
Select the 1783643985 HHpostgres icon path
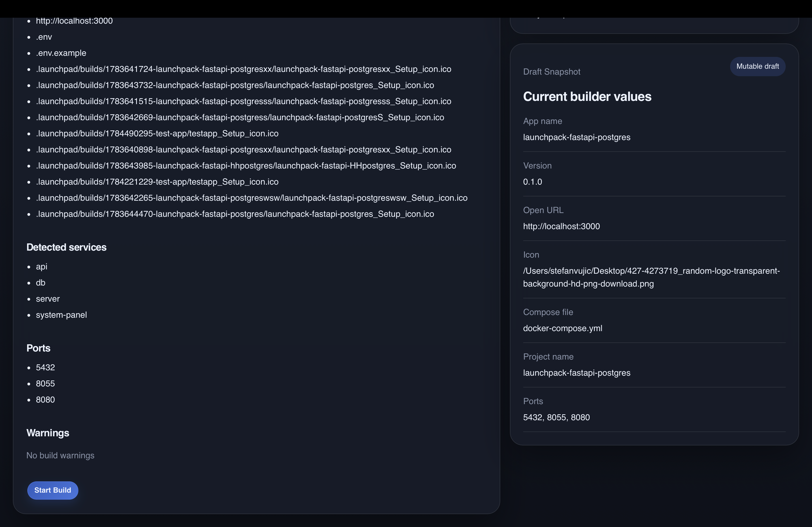[246, 166]
